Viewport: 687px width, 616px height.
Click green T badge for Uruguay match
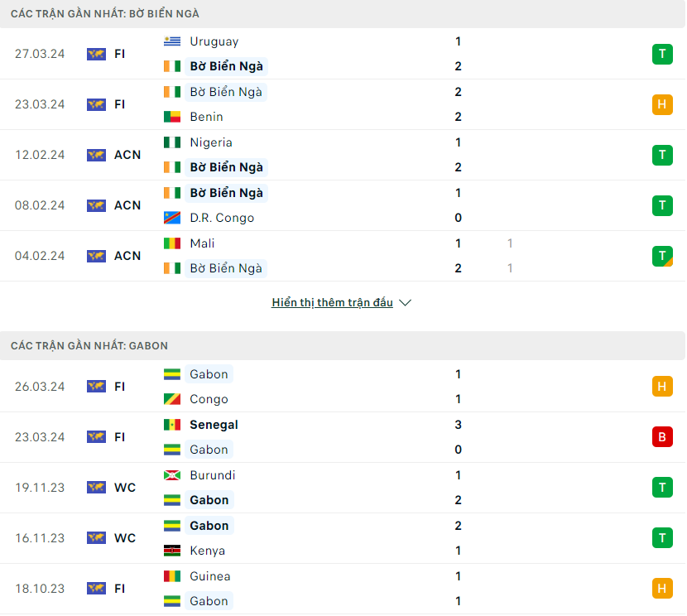[662, 54]
